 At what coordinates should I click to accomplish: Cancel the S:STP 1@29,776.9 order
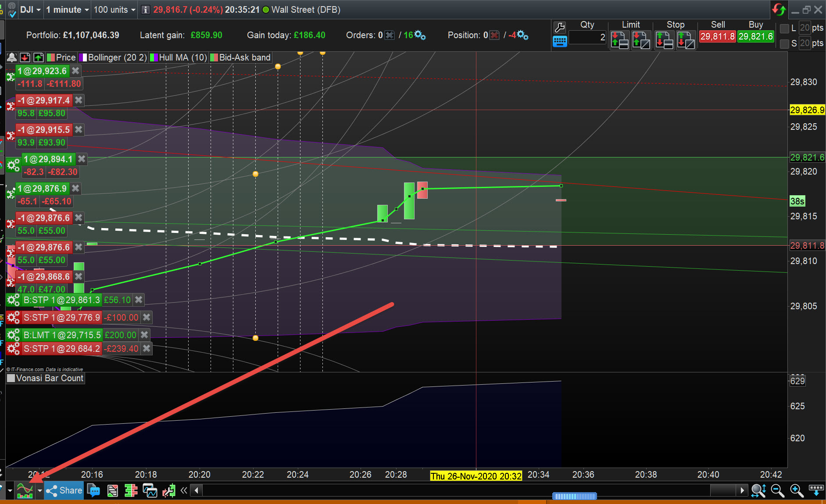pyautogui.click(x=147, y=317)
